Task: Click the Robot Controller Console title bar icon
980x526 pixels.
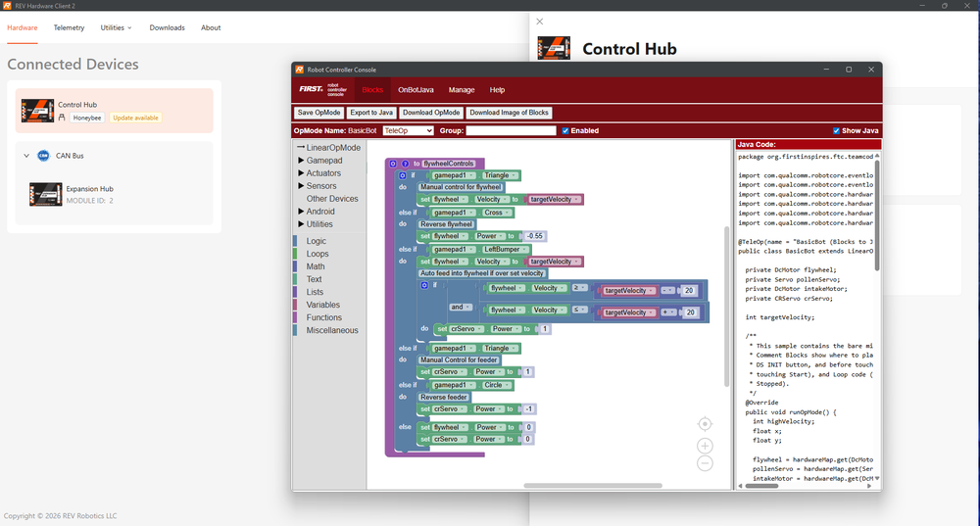Action: (x=299, y=70)
